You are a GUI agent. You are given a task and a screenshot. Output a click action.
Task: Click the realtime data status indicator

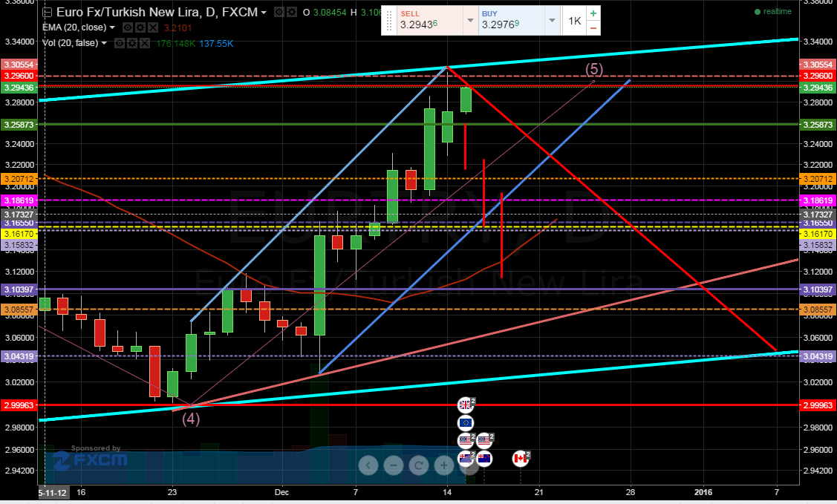[773, 12]
